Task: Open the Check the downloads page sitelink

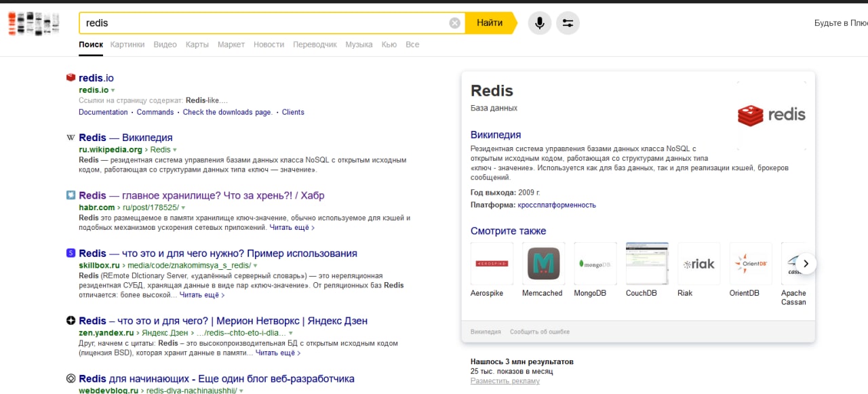Action: [x=228, y=113]
